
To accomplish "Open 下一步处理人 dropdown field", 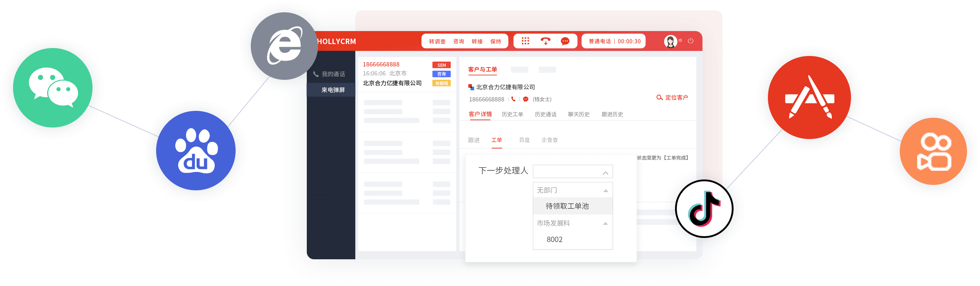I will 572,172.
